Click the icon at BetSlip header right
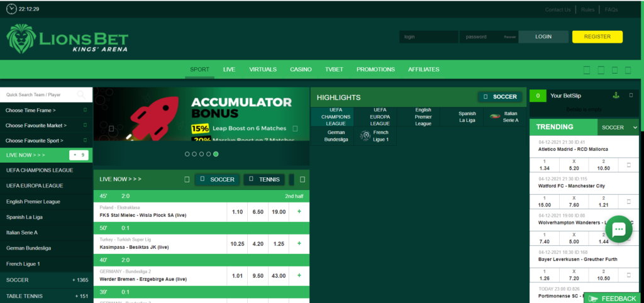Image resolution: width=644 pixels, height=303 pixels. [631, 96]
